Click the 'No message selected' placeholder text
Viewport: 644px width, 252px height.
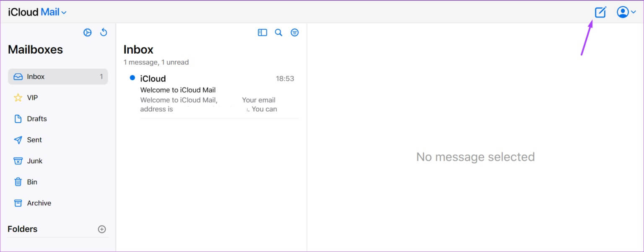pos(475,157)
